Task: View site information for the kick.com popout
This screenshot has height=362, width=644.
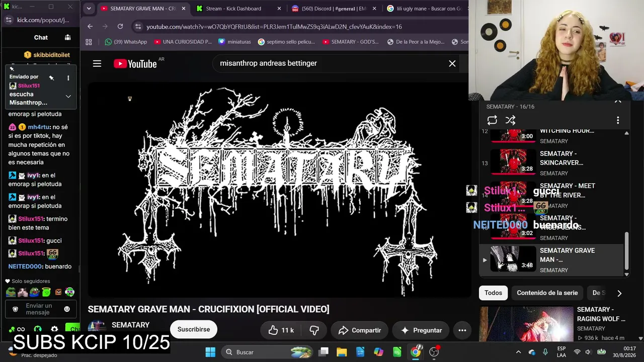Action: click(9, 20)
